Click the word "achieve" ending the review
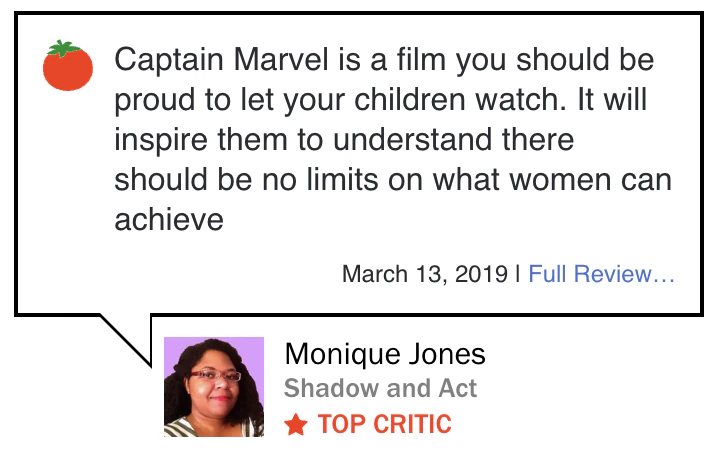The height and width of the screenshot is (464, 726). (168, 220)
